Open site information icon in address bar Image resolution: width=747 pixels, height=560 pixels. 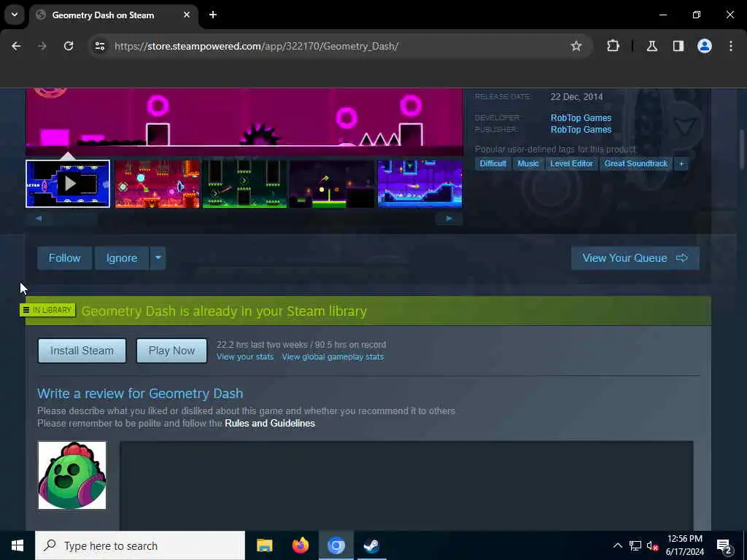100,46
